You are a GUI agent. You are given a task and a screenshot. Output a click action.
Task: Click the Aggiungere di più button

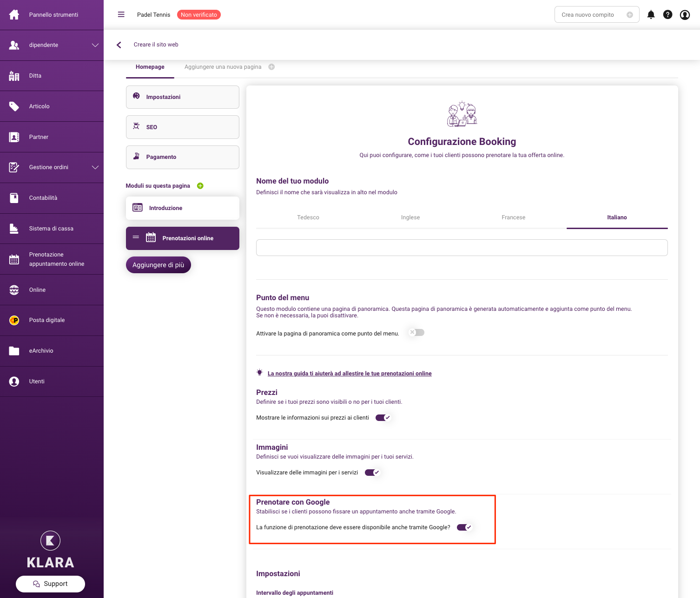pyautogui.click(x=158, y=265)
